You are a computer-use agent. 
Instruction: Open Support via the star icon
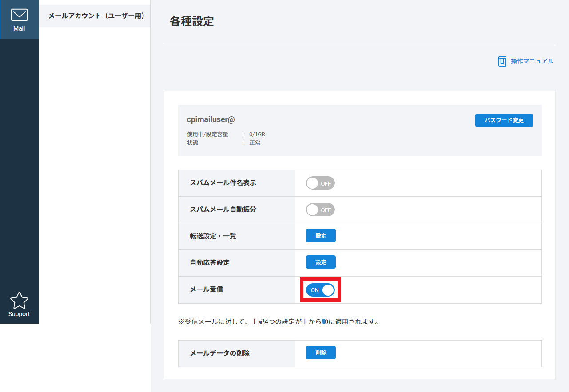[x=19, y=301]
